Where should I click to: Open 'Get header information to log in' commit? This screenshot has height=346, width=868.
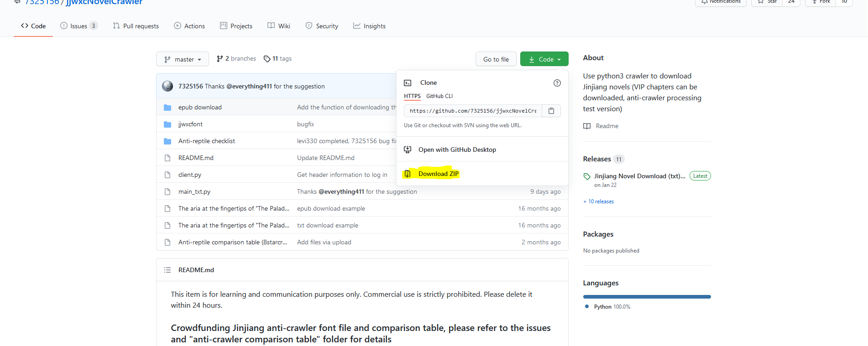[342, 175]
